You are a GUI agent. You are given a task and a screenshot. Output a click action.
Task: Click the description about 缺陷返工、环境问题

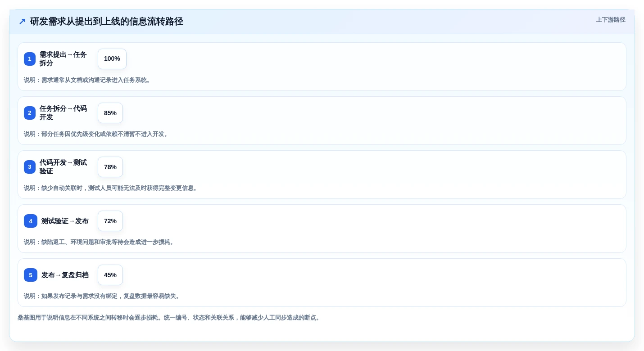[x=100, y=242]
